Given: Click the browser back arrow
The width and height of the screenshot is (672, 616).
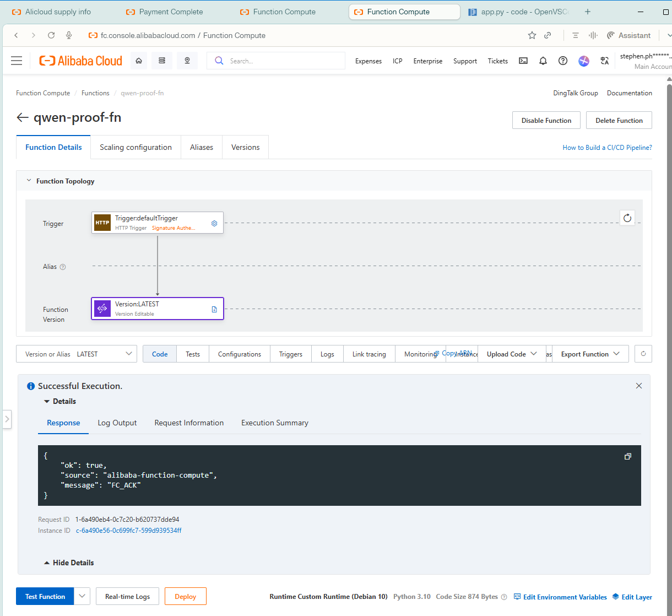Looking at the screenshot, I should pos(16,35).
